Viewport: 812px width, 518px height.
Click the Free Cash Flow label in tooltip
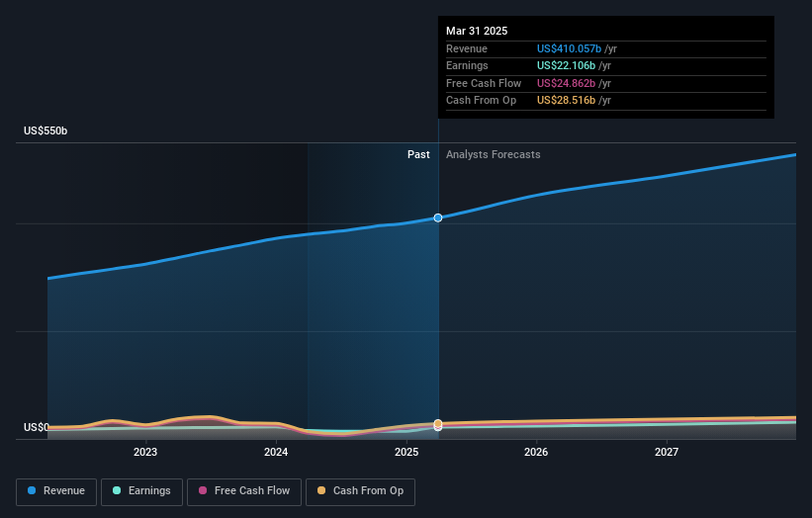(x=484, y=83)
